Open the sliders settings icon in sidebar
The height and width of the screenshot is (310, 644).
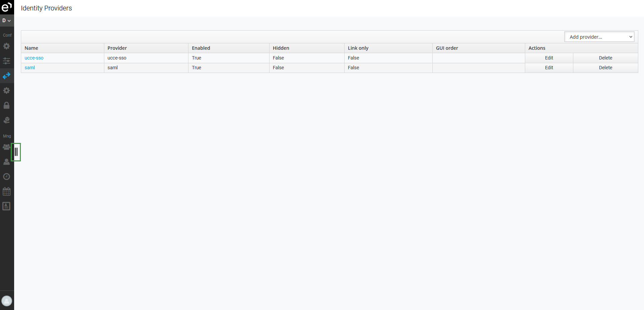(7, 61)
